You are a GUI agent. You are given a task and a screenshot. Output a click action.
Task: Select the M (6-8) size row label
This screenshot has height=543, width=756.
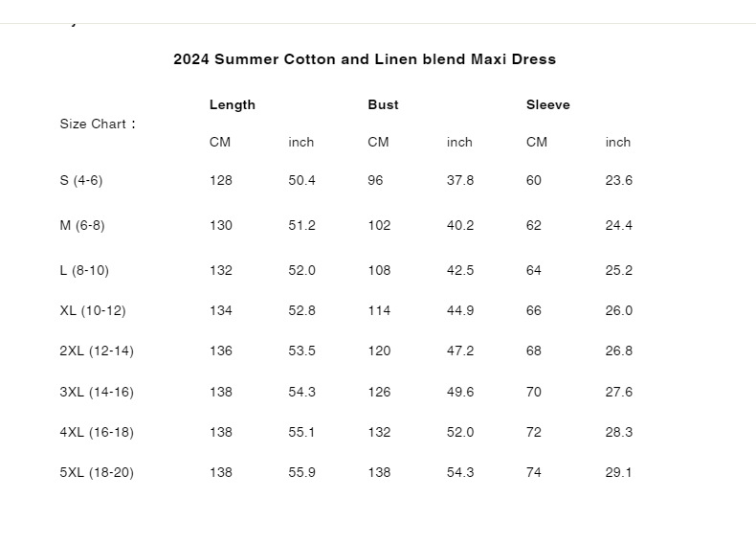pos(82,225)
